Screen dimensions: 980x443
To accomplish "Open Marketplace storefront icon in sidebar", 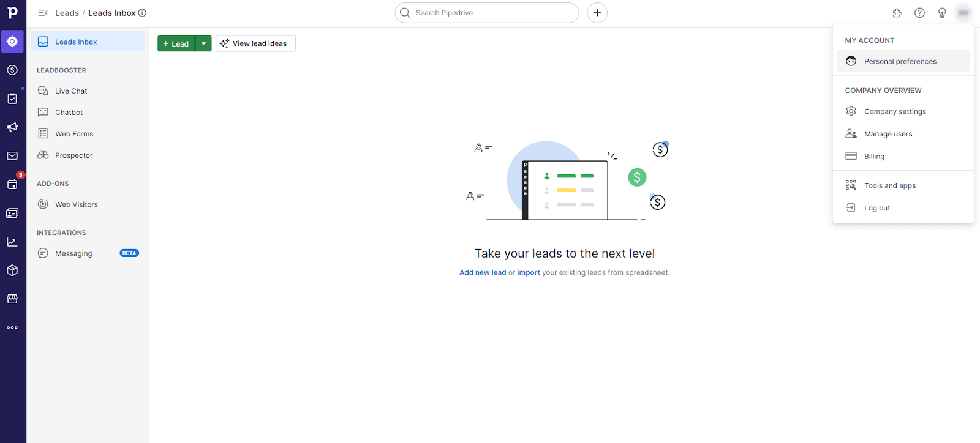I will click(x=12, y=299).
